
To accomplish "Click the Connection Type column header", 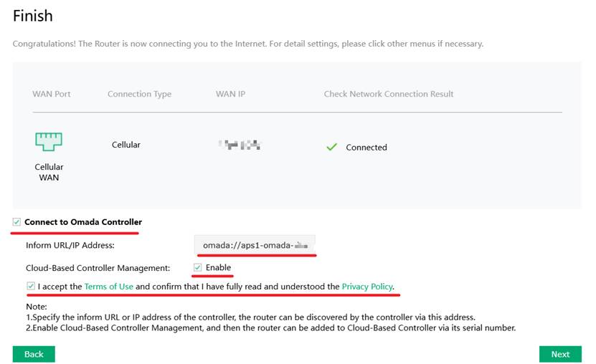I will point(139,94).
